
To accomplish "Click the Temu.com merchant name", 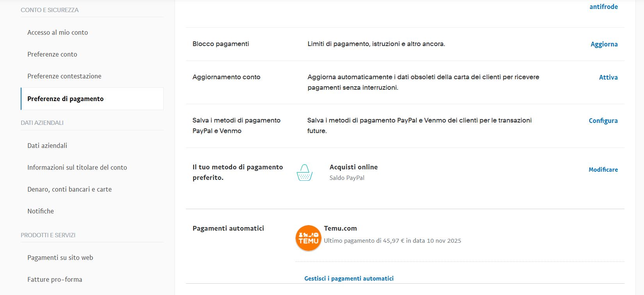I will (340, 228).
